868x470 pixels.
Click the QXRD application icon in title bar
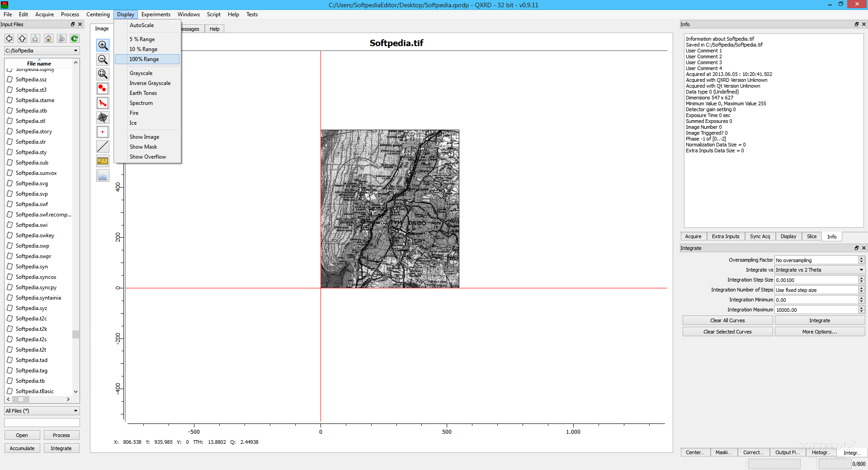click(5, 5)
